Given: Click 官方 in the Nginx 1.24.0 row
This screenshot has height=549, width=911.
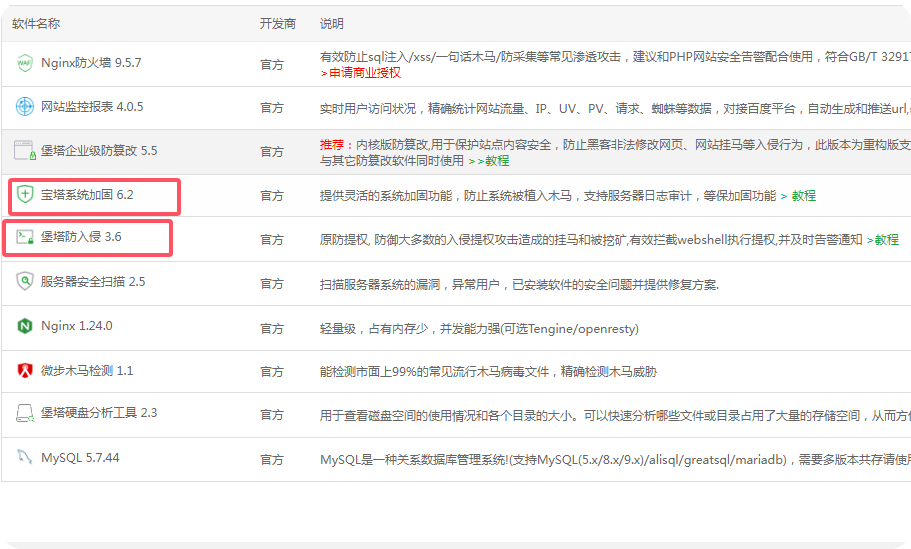Looking at the screenshot, I should pos(272,329).
